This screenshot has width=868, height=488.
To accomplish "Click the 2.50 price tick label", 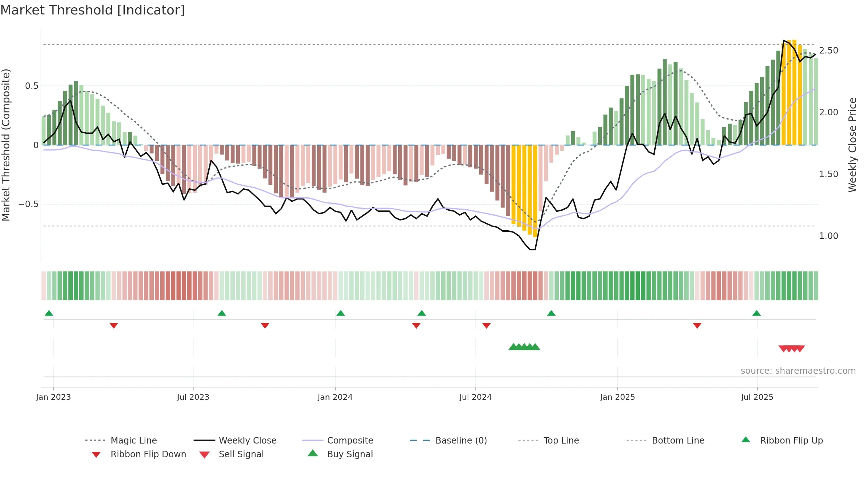I will coord(829,51).
